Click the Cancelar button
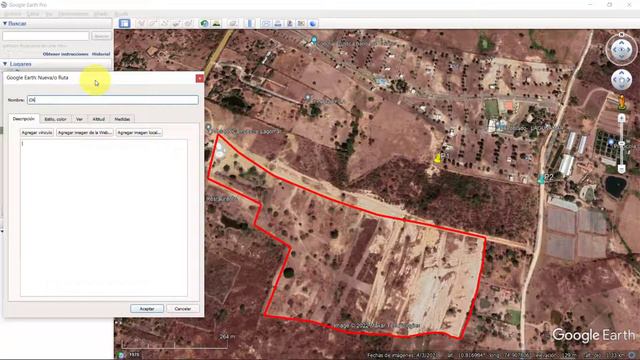This screenshot has height=360, width=640. click(182, 309)
